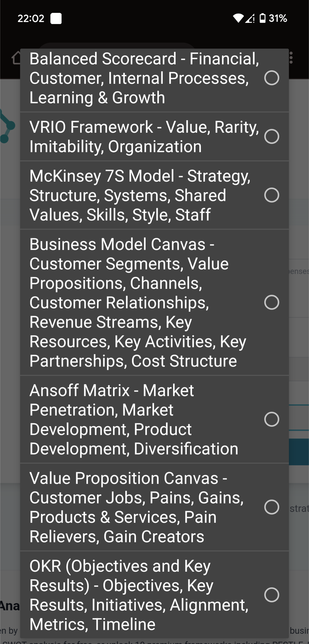This screenshot has width=309, height=644.
Task: Tap the clock showing 22:02
Action: [31, 18]
